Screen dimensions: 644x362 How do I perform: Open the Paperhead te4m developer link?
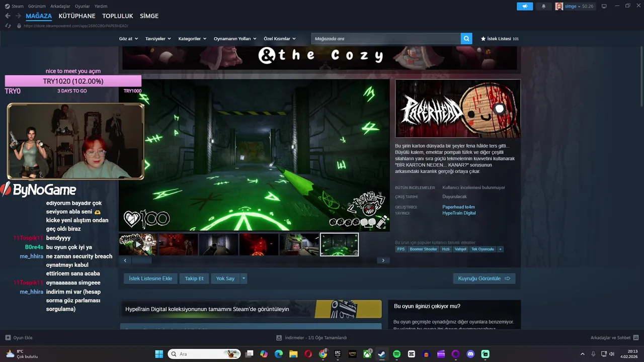coord(458,207)
